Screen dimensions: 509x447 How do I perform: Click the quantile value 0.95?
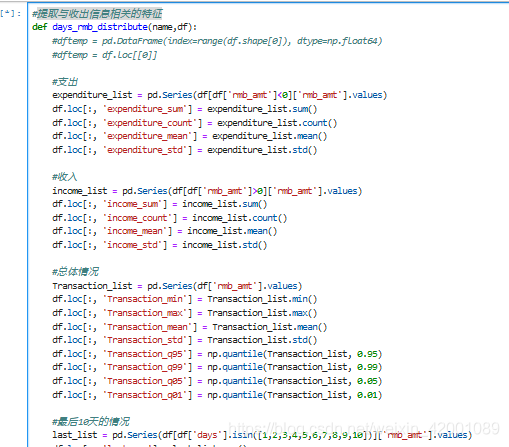coord(367,354)
